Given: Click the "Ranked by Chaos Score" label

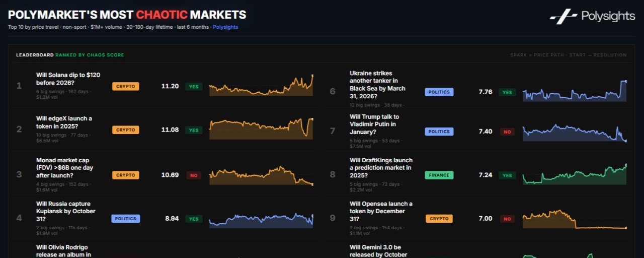Looking at the screenshot, I should click(x=90, y=55).
